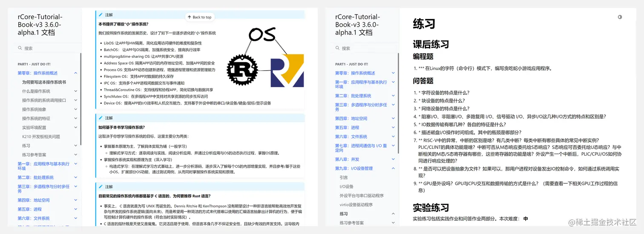Click the 问答题 heading

(423, 80)
